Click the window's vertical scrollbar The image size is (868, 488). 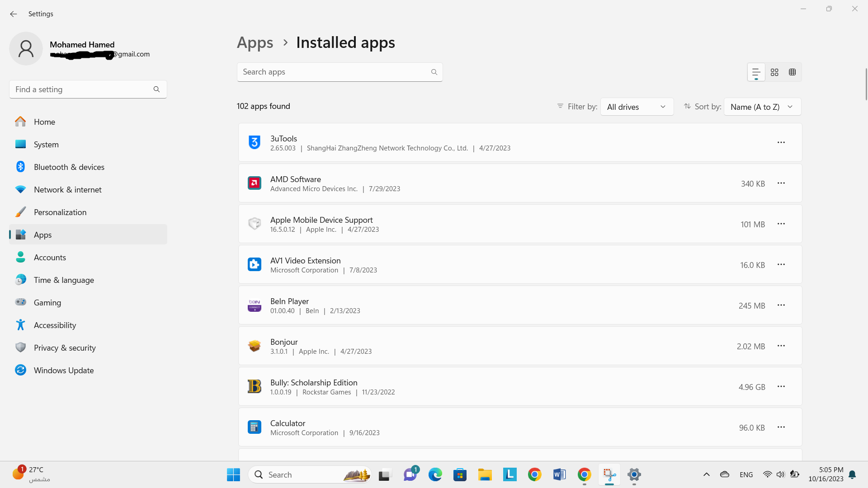[866, 84]
